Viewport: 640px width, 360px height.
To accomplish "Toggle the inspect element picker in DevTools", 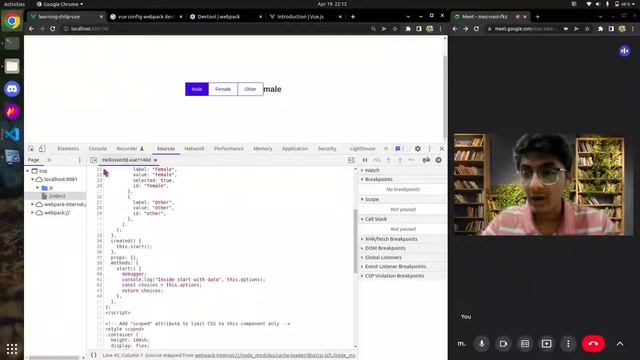I will pos(31,149).
